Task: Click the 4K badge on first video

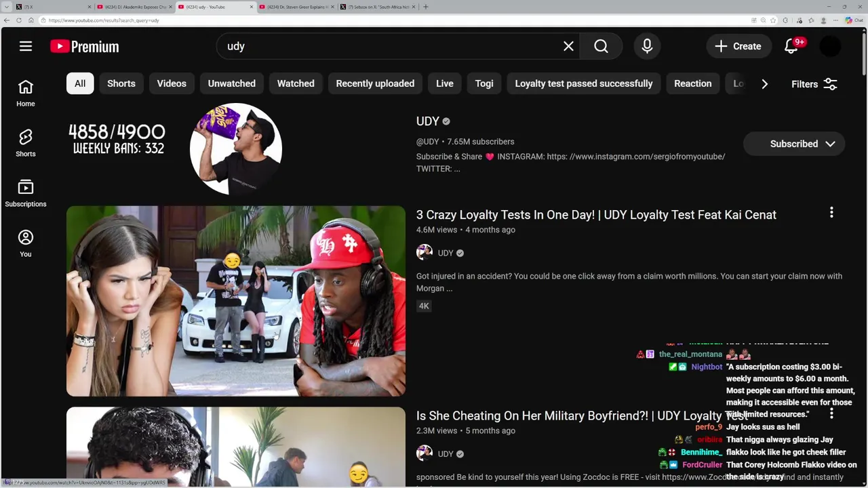Action: point(424,306)
